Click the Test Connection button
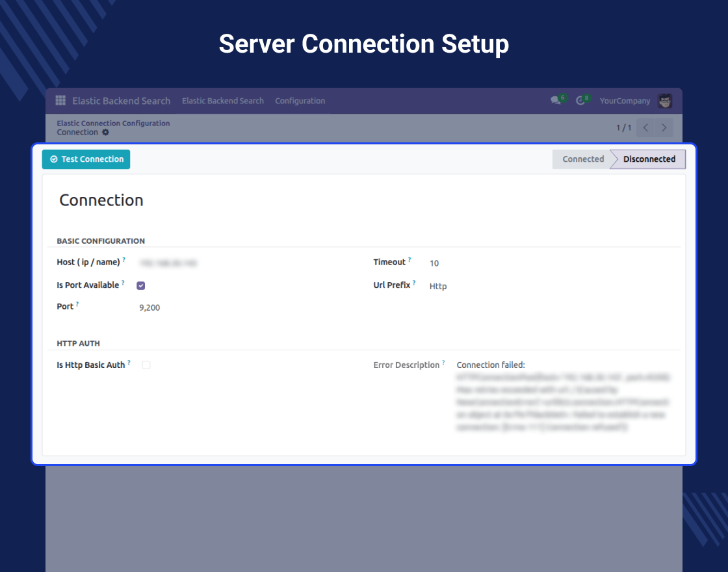 [x=86, y=159]
